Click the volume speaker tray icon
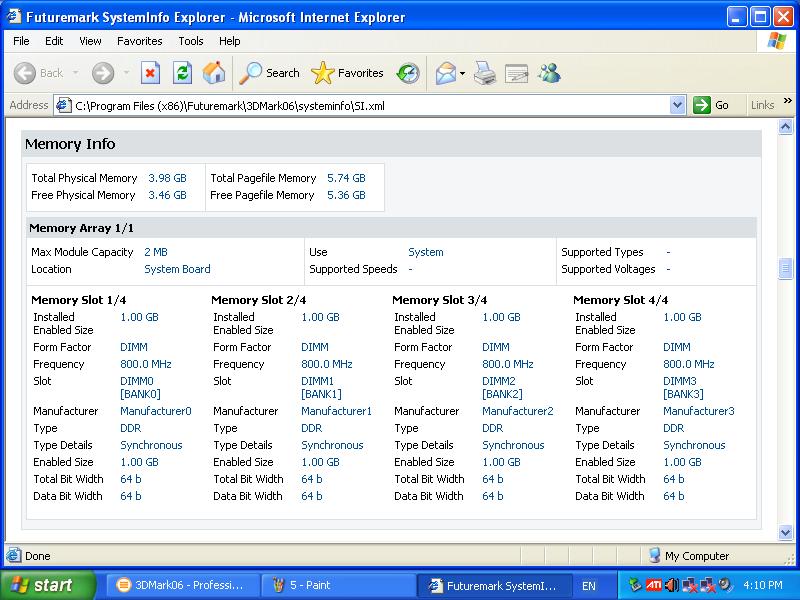 (x=671, y=585)
